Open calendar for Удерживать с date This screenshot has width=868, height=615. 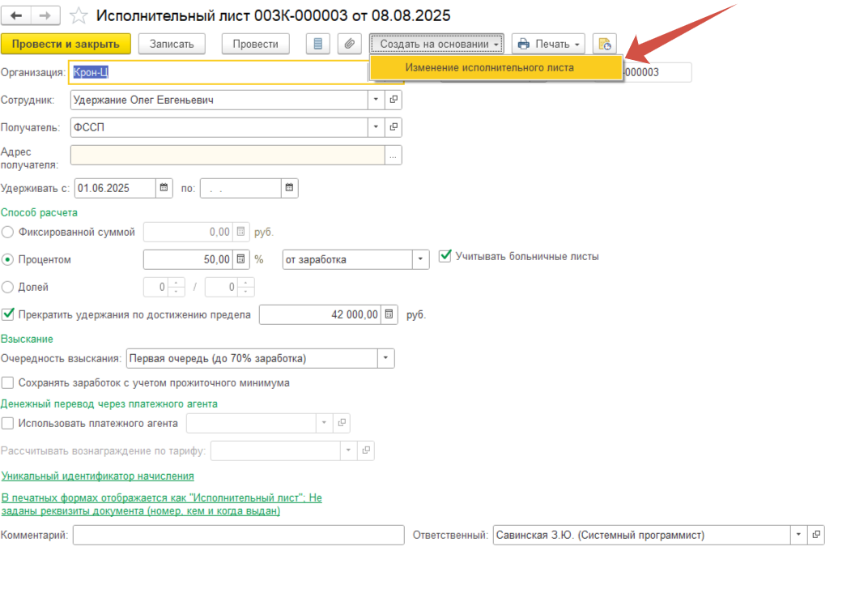164,188
